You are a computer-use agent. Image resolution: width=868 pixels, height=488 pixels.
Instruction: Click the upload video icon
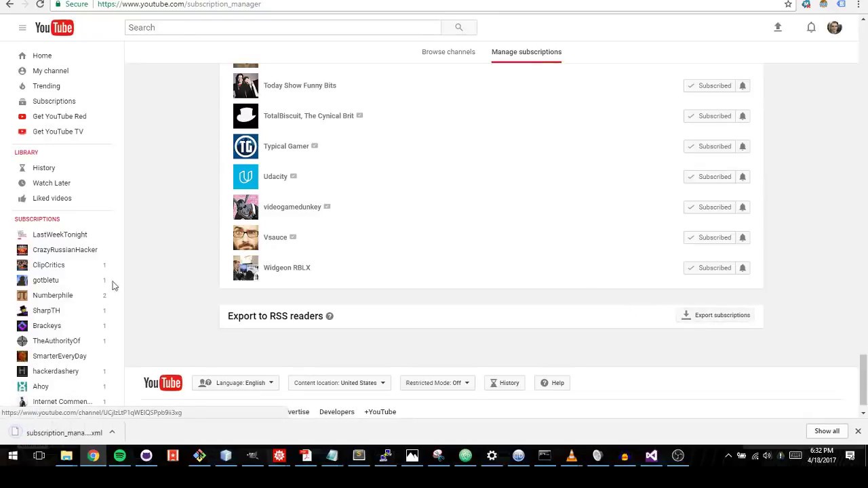[778, 28]
